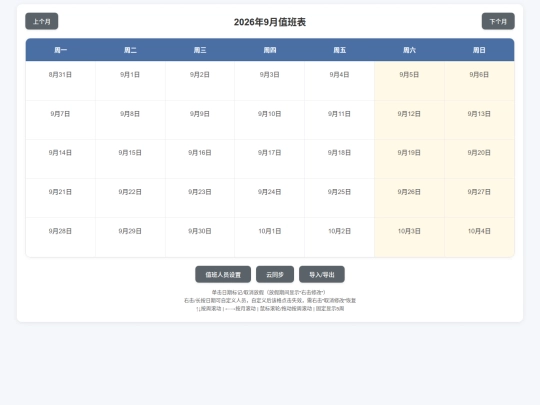Select the 9月10日 date cell
The image size is (540, 405).
[x=270, y=120]
